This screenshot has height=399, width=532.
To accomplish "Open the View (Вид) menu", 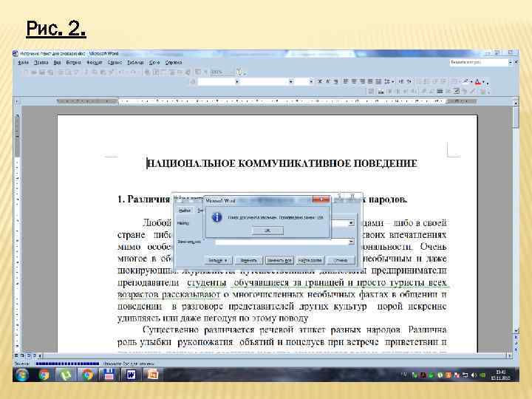I will [58, 62].
